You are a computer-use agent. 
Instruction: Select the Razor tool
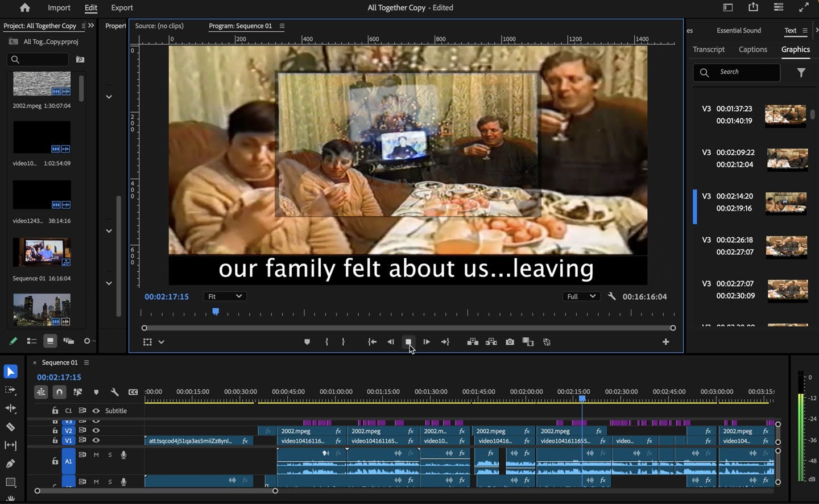click(11, 427)
